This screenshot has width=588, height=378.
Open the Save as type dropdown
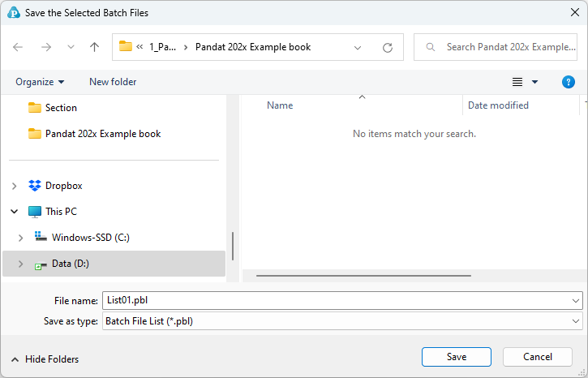point(341,321)
